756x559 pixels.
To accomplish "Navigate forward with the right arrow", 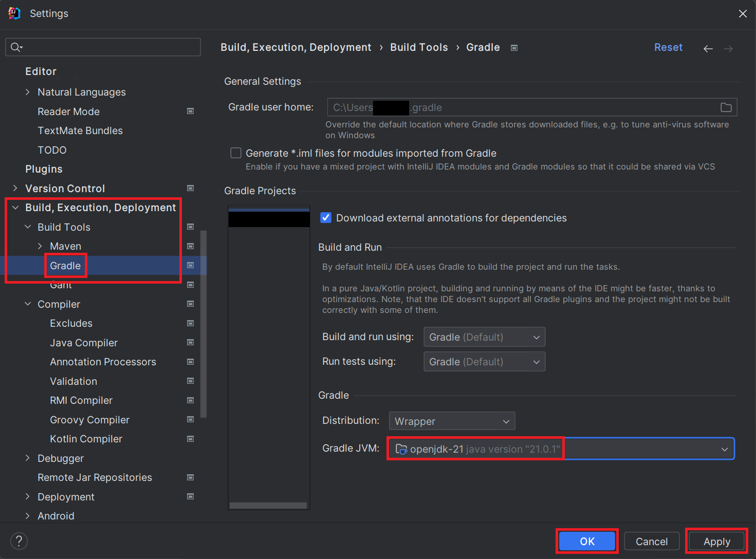I will [x=728, y=48].
